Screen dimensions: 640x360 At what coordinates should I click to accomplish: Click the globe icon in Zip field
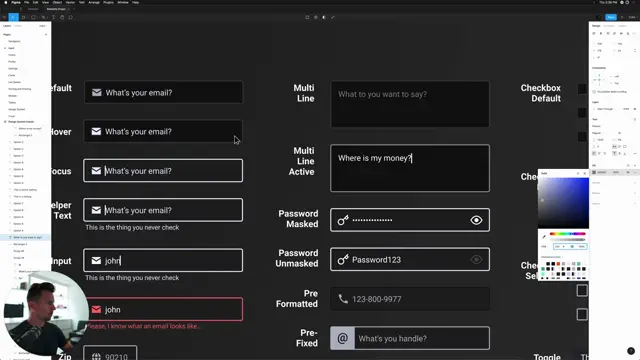point(96,357)
